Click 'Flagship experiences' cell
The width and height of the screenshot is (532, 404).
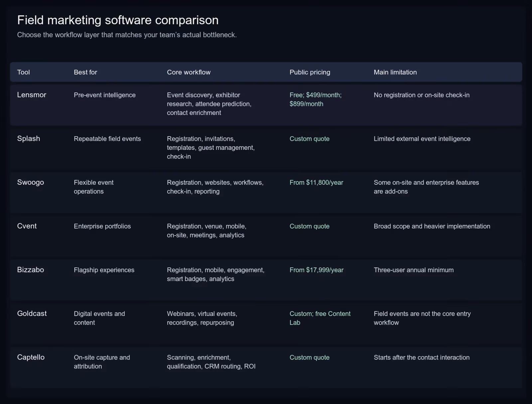(x=104, y=270)
